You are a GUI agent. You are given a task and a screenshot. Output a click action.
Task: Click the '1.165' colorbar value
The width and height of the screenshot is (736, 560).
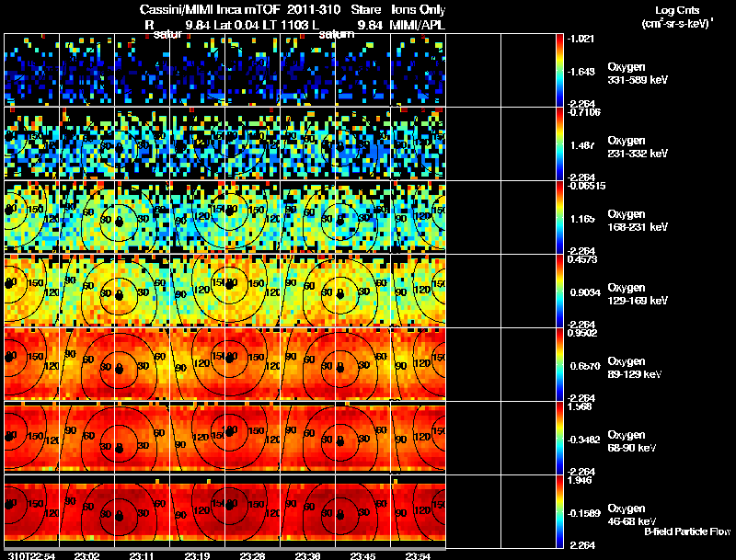pos(582,219)
